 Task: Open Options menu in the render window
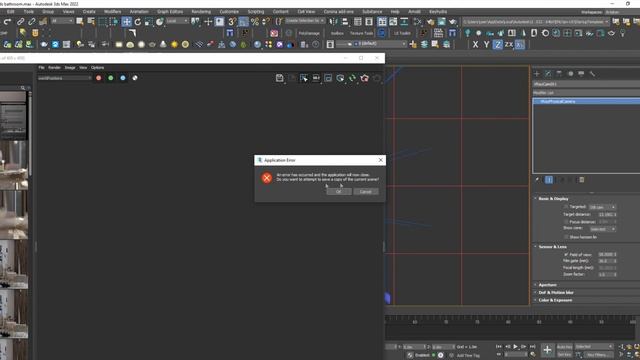click(97, 67)
